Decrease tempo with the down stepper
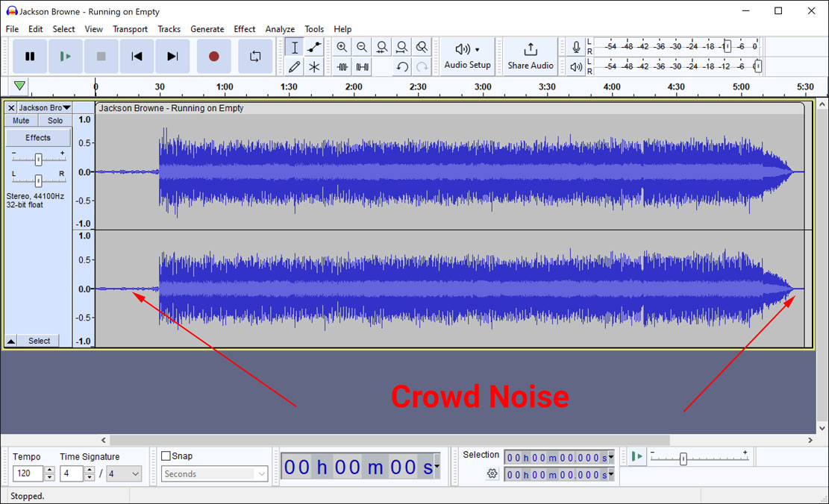The width and height of the screenshot is (829, 504). (49, 477)
